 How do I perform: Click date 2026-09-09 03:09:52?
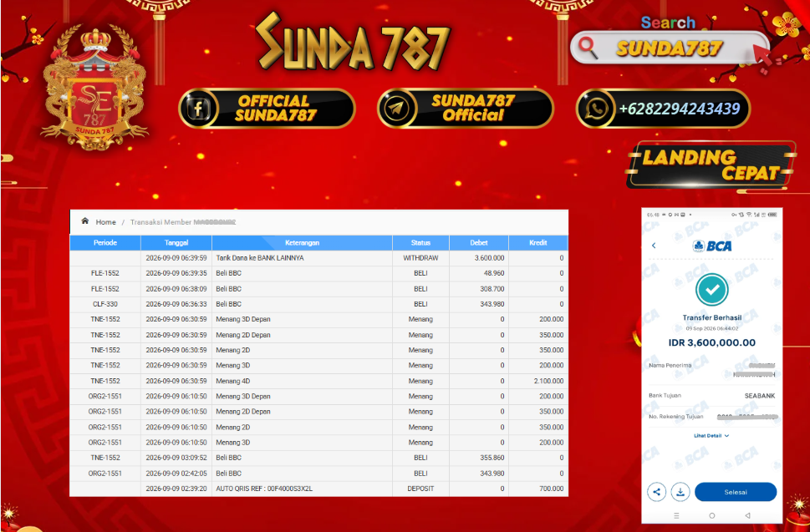(x=176, y=458)
